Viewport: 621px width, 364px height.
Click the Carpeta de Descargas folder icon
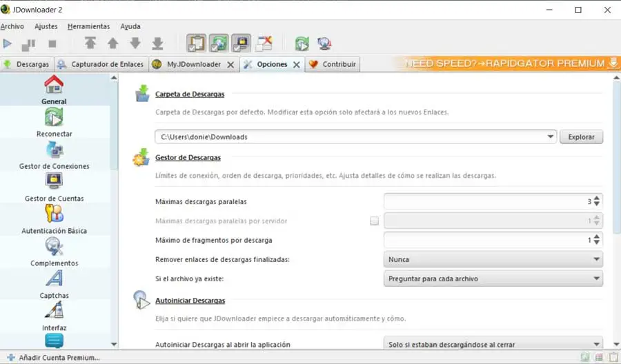click(142, 93)
